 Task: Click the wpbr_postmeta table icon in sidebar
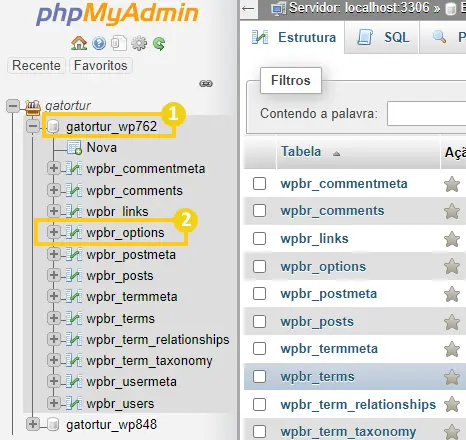click(74, 255)
